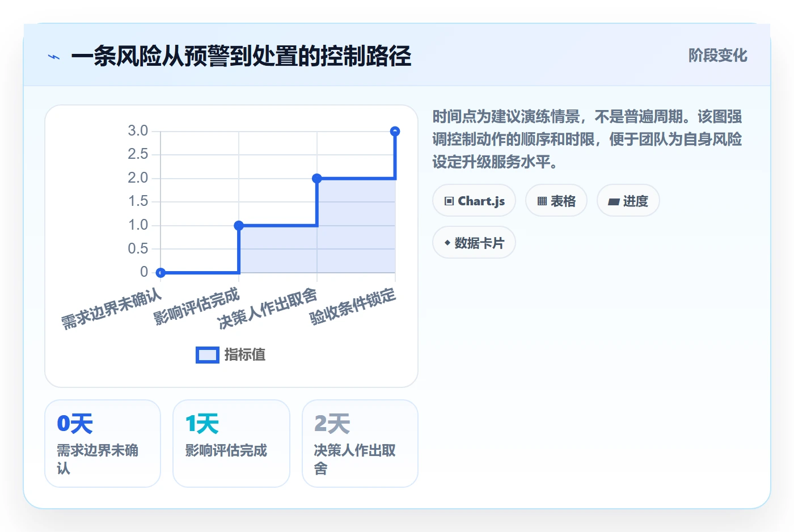
Task: Select the 数据卡片 chip
Action: (474, 243)
